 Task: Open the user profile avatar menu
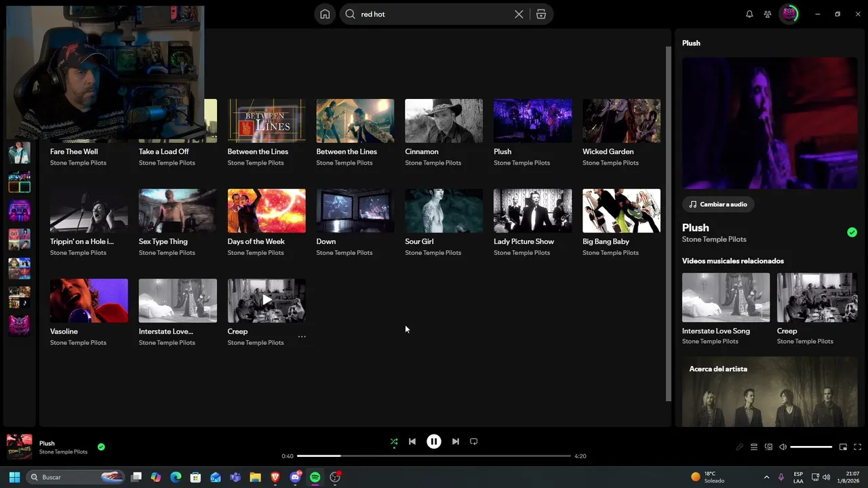click(789, 14)
